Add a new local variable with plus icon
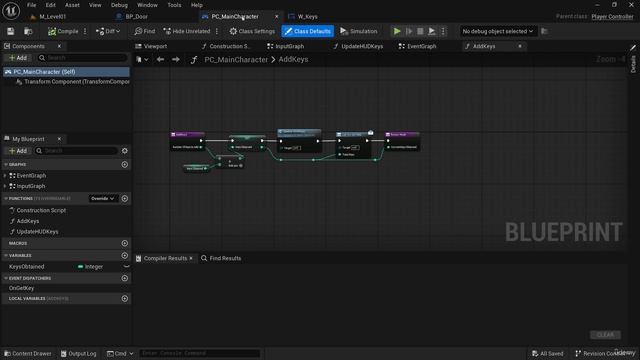Image resolution: width=640 pixels, height=360 pixels. (124, 298)
